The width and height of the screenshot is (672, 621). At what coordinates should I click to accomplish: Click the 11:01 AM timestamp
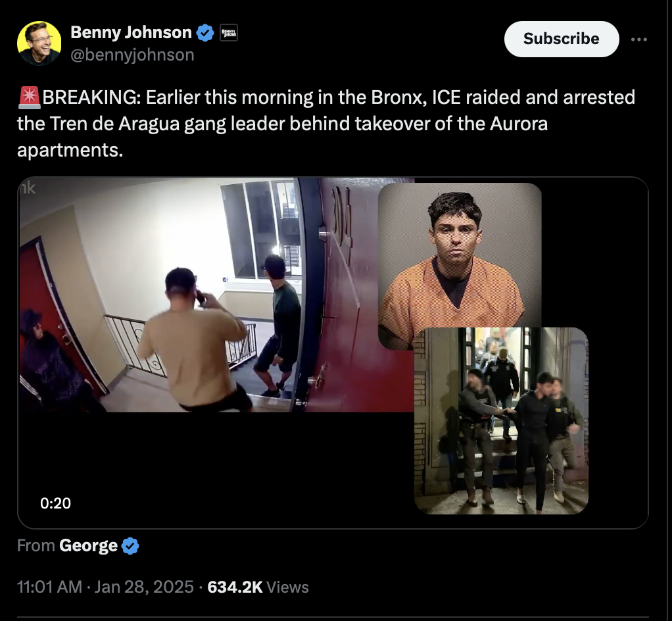[50, 587]
